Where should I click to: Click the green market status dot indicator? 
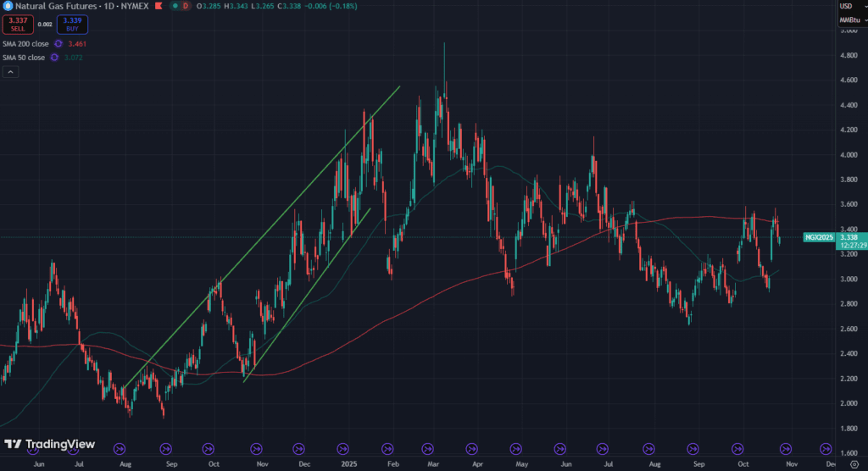(x=175, y=7)
